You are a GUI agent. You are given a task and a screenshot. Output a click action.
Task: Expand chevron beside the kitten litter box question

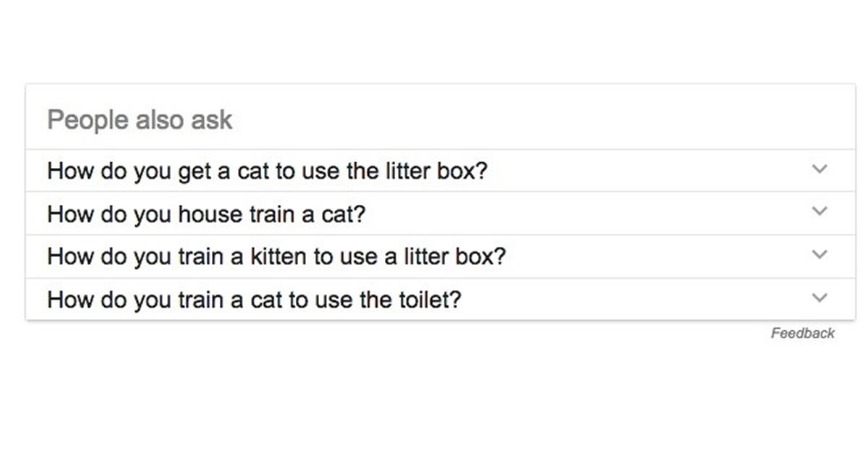point(819,255)
